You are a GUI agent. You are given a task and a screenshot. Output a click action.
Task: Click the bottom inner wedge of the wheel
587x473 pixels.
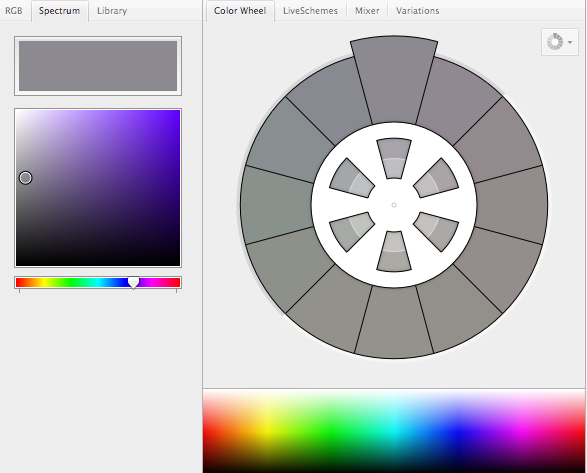coord(394,251)
